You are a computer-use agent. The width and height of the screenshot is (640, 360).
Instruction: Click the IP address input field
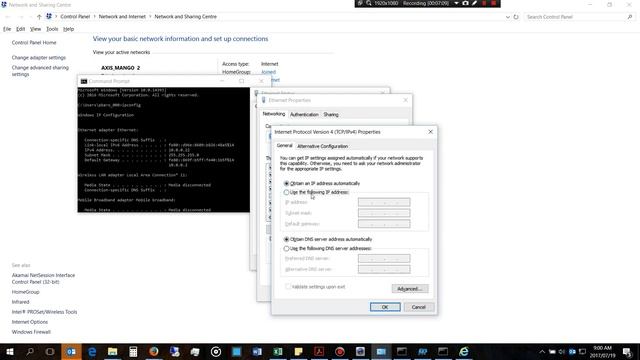click(x=384, y=202)
